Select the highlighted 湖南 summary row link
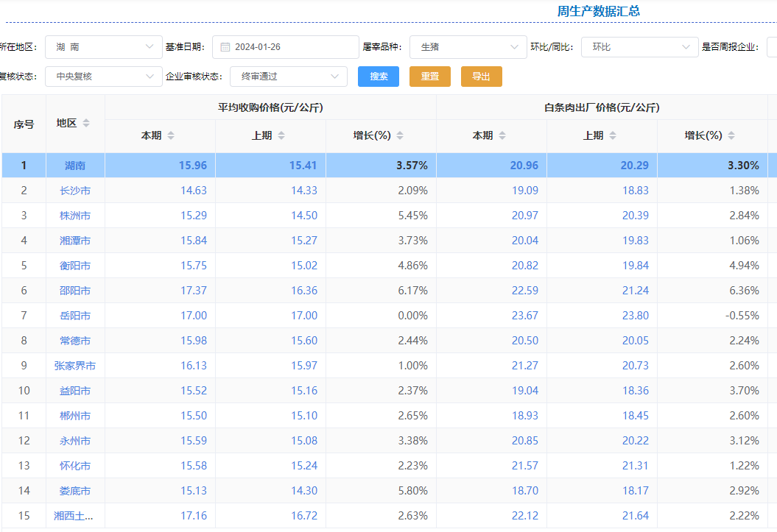The height and width of the screenshot is (532, 777). [x=75, y=166]
